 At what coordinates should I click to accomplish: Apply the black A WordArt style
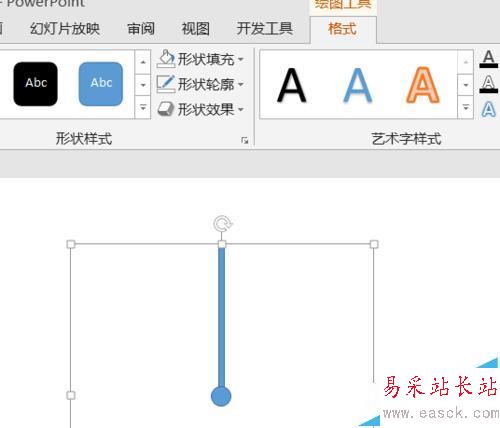click(x=292, y=85)
